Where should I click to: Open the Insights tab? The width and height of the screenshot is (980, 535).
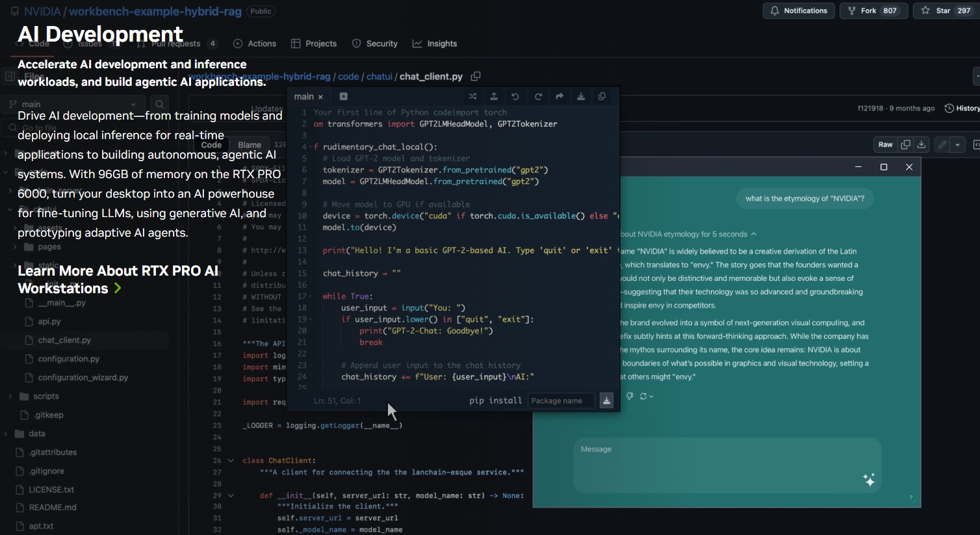435,44
